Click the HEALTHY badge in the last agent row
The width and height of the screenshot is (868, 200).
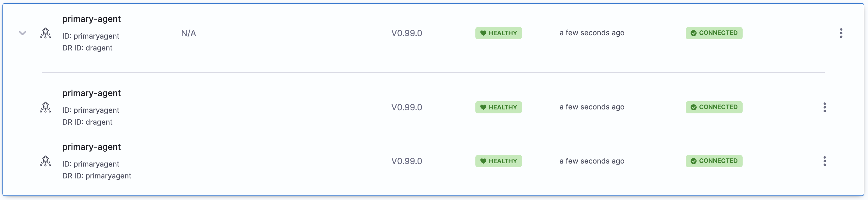(x=498, y=161)
